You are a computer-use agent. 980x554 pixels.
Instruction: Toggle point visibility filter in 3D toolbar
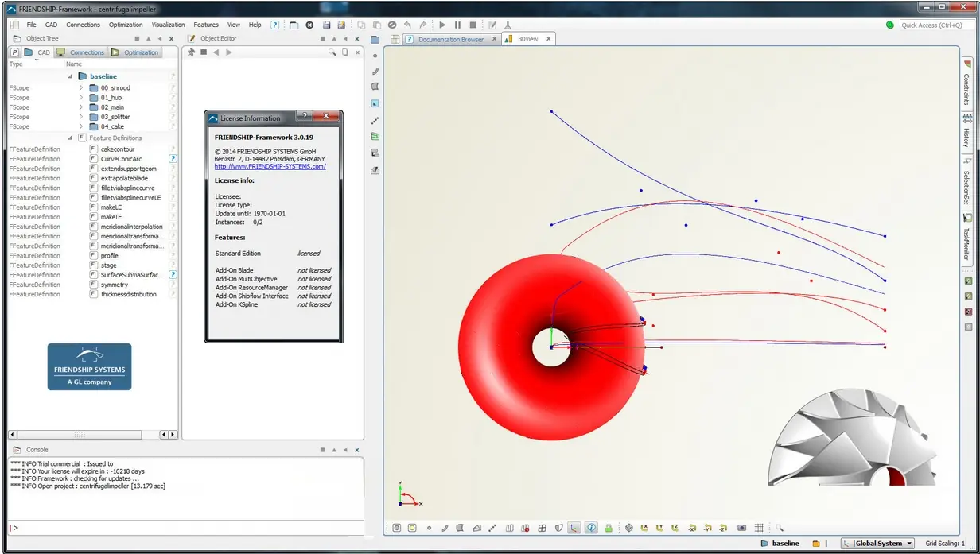pyautogui.click(x=429, y=528)
